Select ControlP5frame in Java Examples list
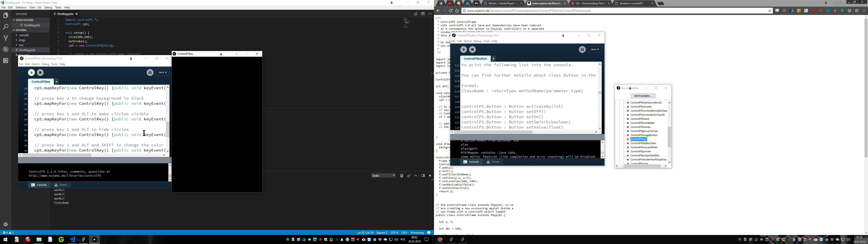This screenshot has height=244, width=868. tap(639, 119)
